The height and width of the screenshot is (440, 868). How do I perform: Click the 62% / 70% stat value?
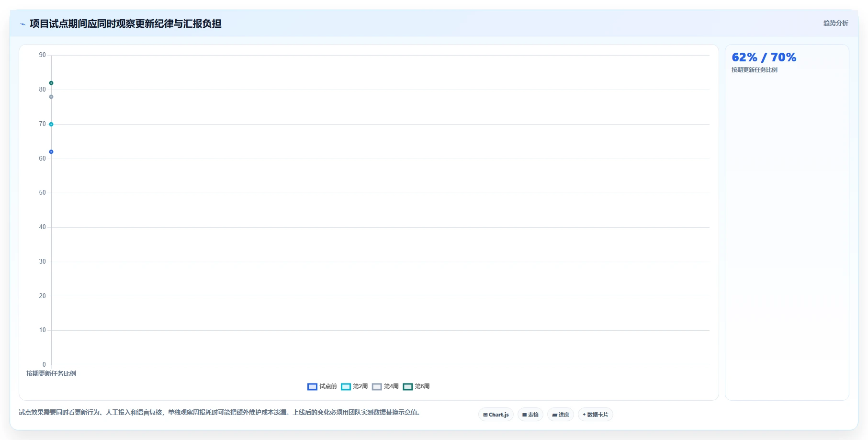tap(764, 58)
